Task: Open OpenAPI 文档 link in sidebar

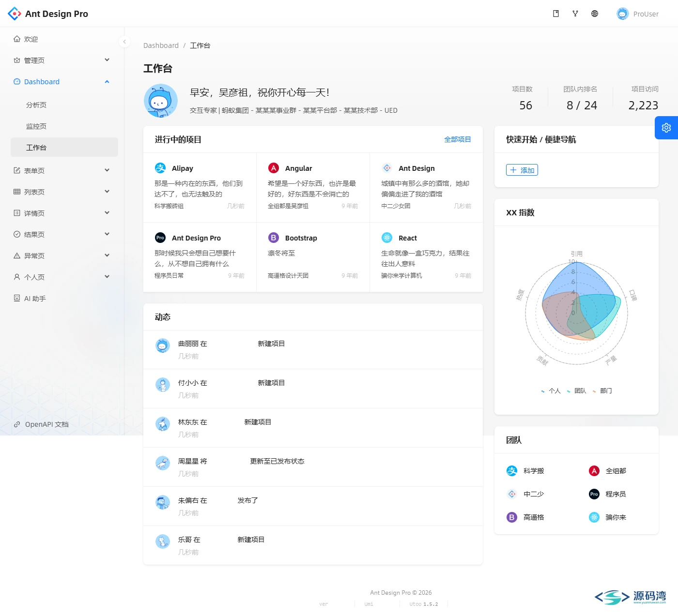Action: click(x=41, y=424)
